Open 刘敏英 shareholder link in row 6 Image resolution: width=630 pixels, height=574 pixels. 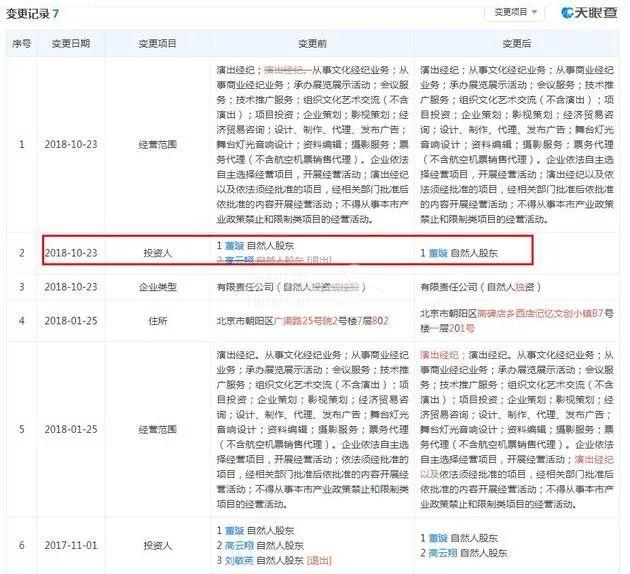pyautogui.click(x=239, y=560)
